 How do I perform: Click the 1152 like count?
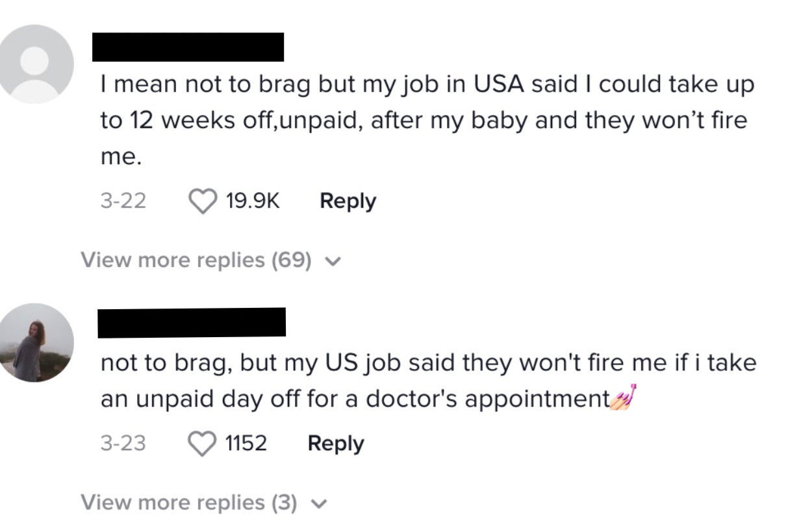tap(248, 442)
